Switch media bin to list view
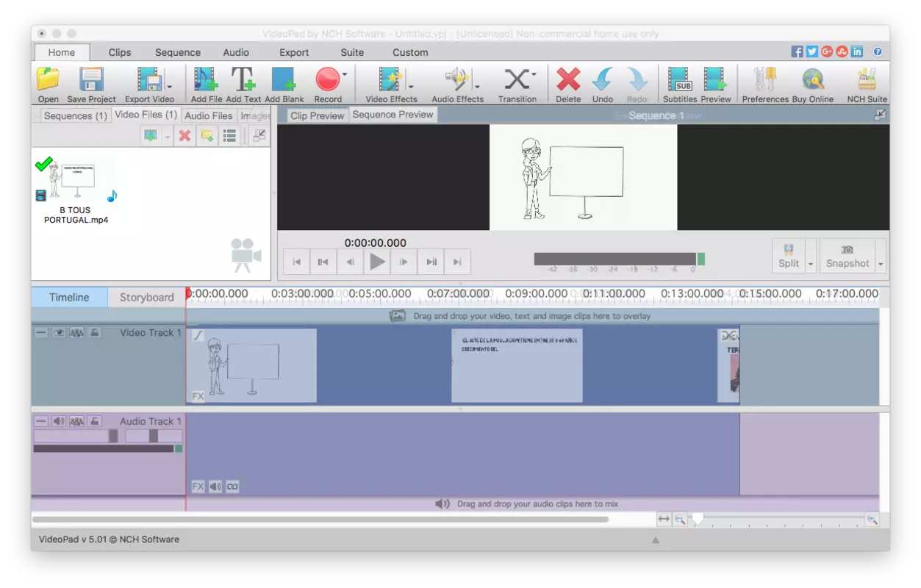 point(229,135)
